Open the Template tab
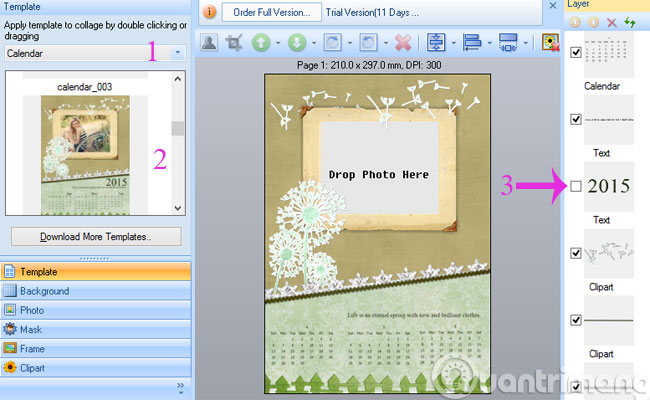 (96, 272)
